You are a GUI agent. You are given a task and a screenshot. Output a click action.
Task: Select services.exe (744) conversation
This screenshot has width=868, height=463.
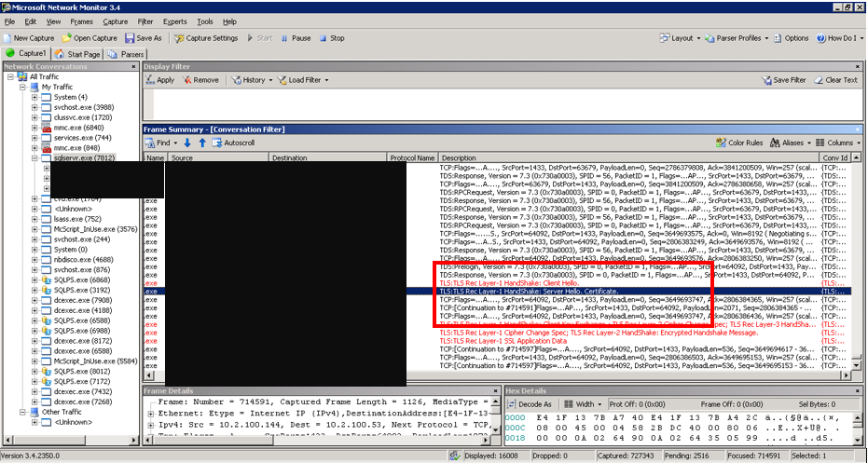pos(82,138)
